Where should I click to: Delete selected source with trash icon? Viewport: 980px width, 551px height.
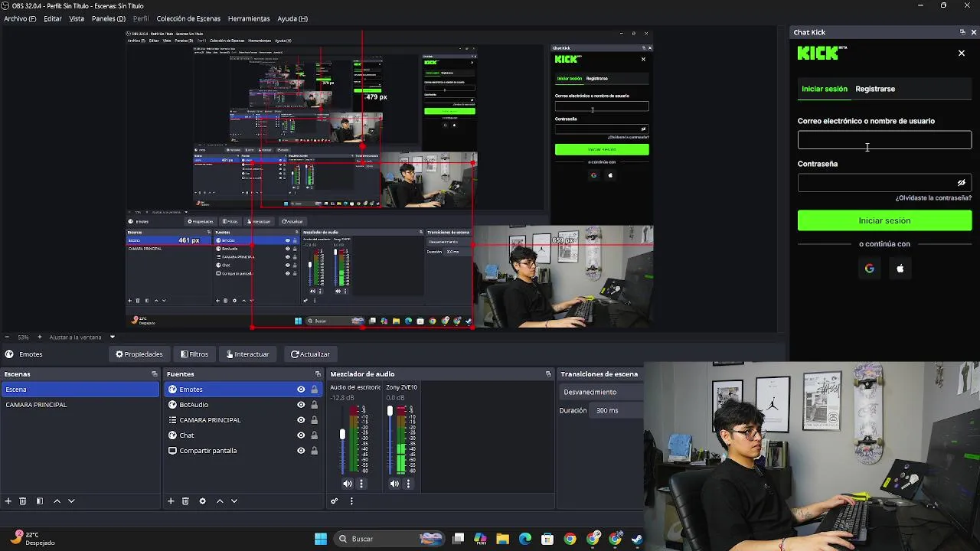pos(185,501)
